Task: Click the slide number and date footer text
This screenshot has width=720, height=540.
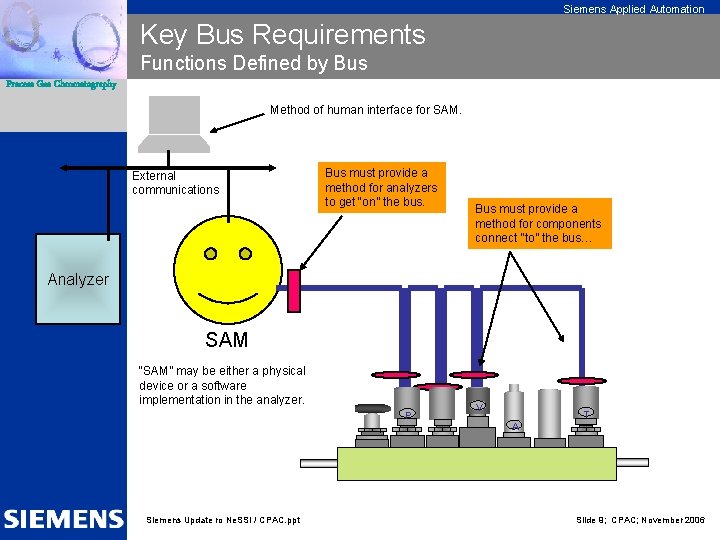Action: click(x=641, y=520)
